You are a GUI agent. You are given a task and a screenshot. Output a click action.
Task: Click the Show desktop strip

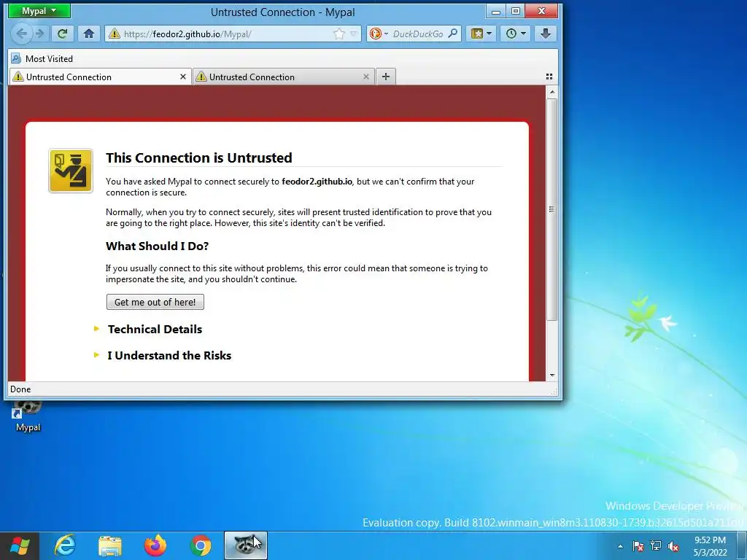(742, 545)
